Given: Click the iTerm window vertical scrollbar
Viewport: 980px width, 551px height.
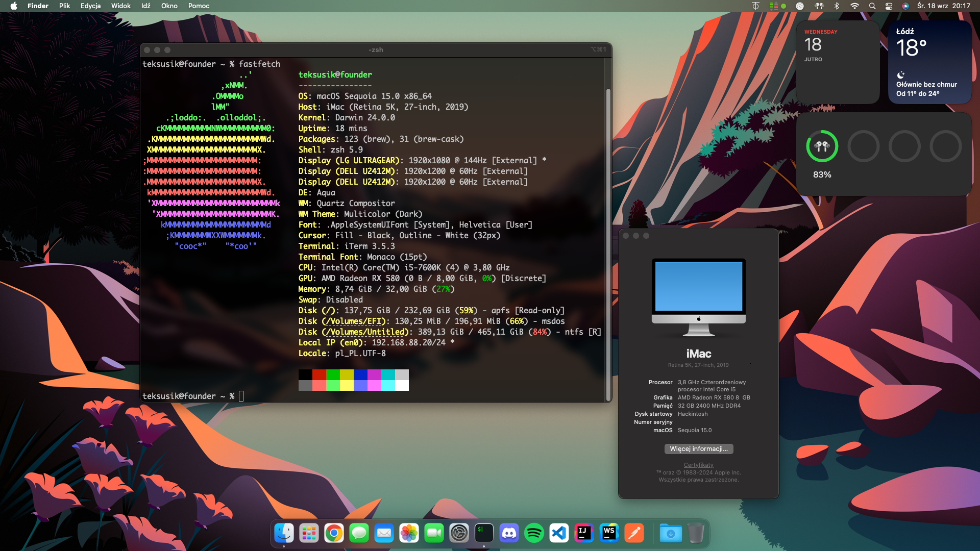Looking at the screenshot, I should tap(608, 244).
